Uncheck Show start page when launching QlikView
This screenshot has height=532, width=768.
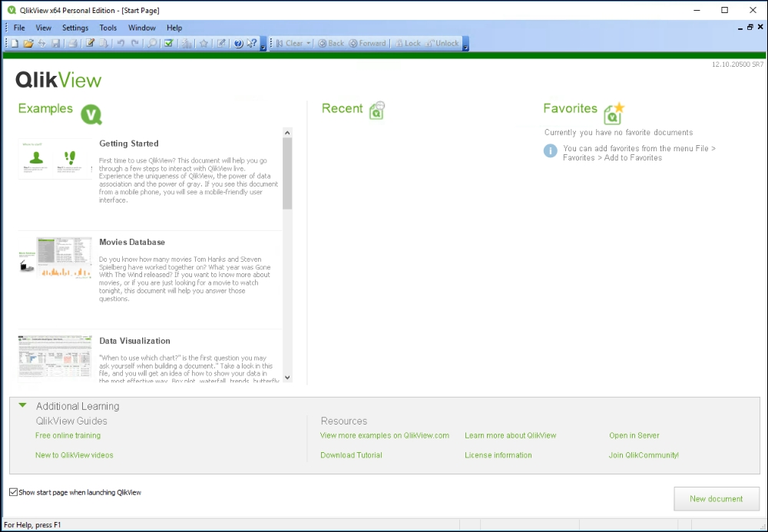(13, 492)
